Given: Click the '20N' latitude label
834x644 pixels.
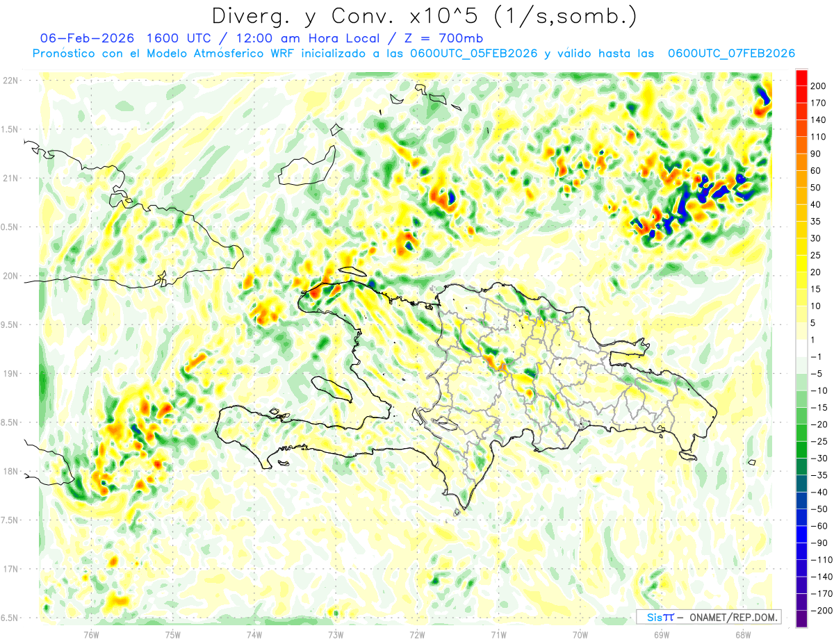Looking at the screenshot, I should 12,276.
